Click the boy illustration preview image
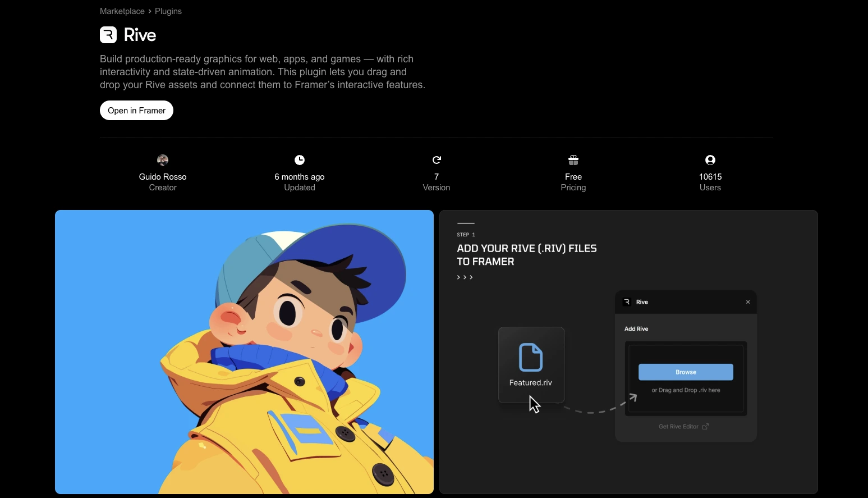The width and height of the screenshot is (868, 498). coord(244,352)
